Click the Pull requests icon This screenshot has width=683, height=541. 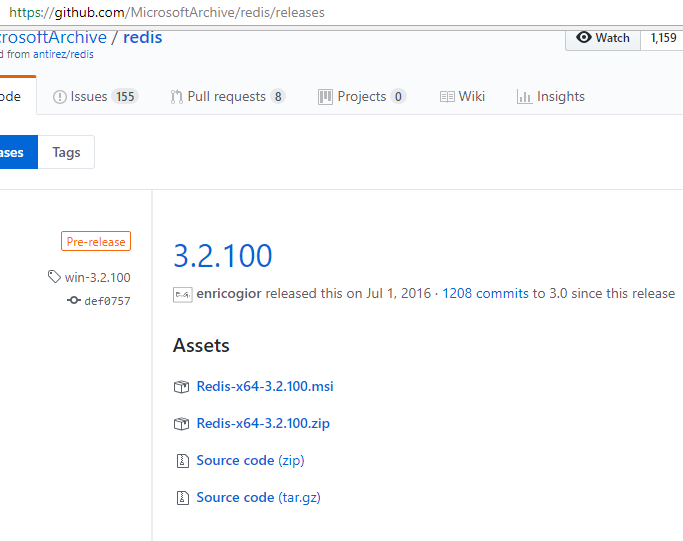coord(176,97)
